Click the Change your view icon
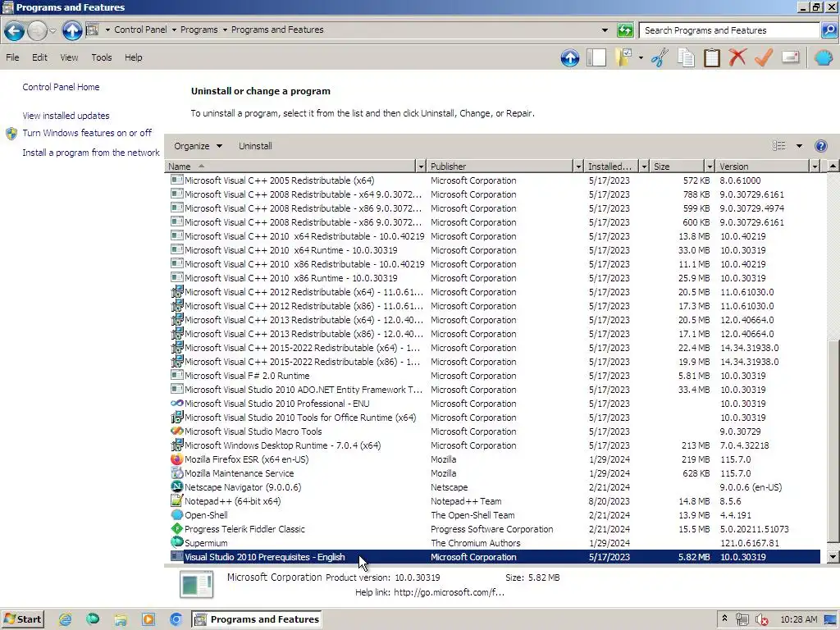 [779, 146]
